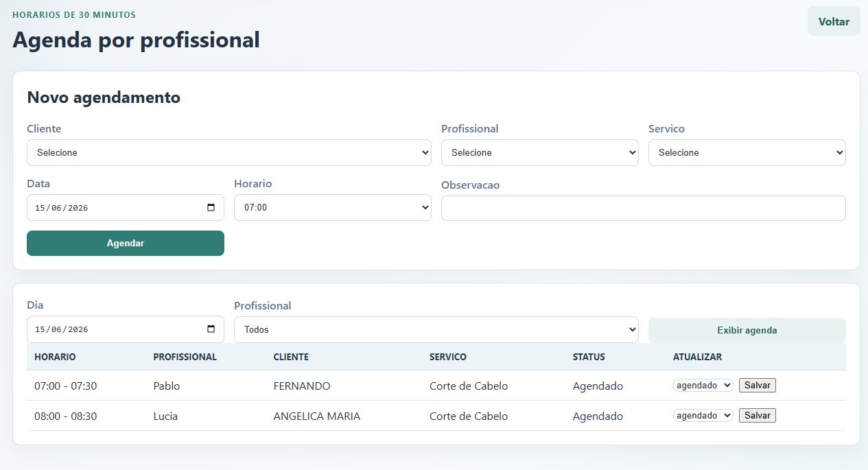Click the Pablo professional cell

167,386
